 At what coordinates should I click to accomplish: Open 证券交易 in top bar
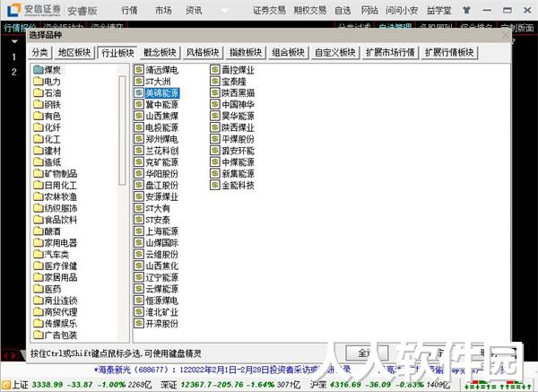click(x=269, y=11)
